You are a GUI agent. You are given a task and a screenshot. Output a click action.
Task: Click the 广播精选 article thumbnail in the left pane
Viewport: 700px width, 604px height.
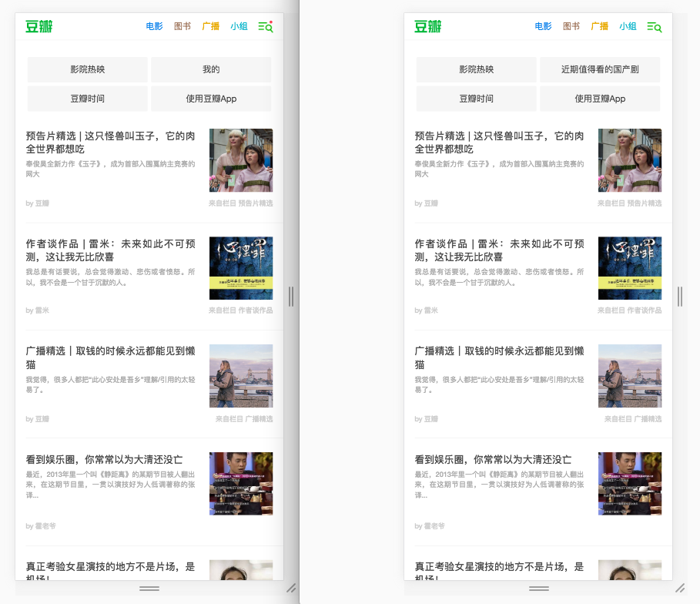(x=241, y=376)
